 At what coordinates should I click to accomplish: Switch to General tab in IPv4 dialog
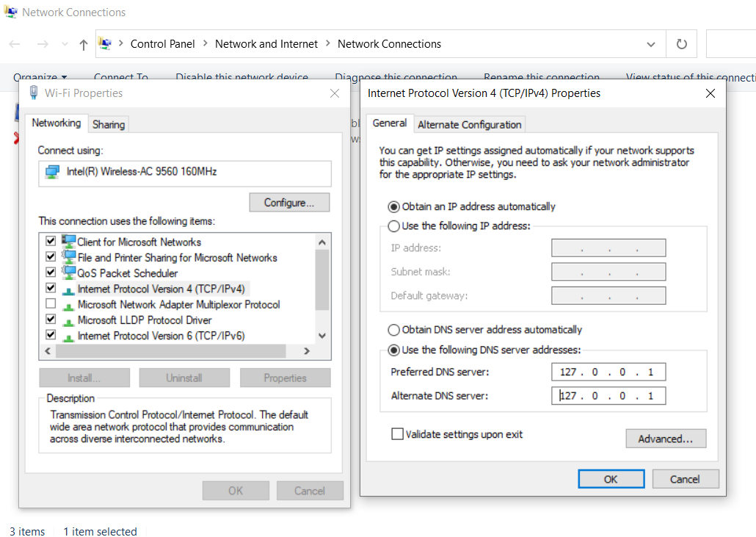[x=390, y=123]
